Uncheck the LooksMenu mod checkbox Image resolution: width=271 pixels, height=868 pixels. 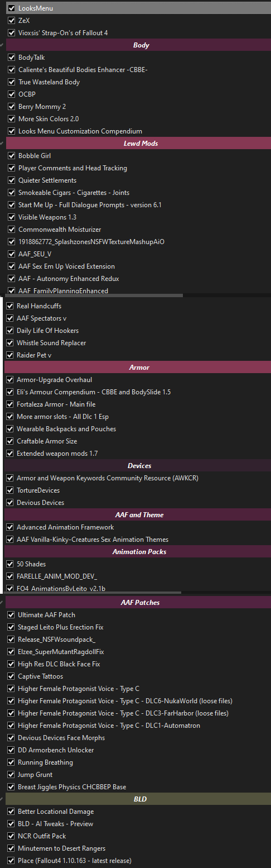point(12,8)
